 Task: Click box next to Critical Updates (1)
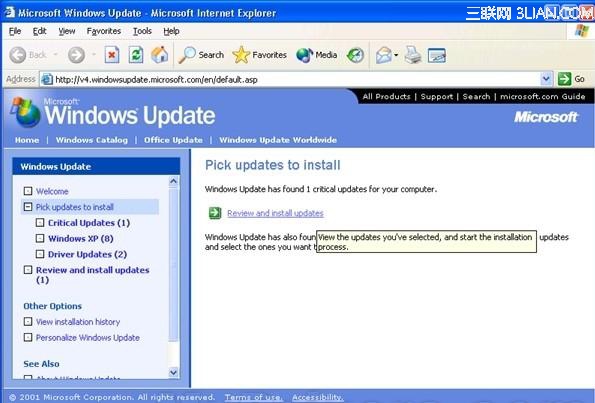pos(40,223)
